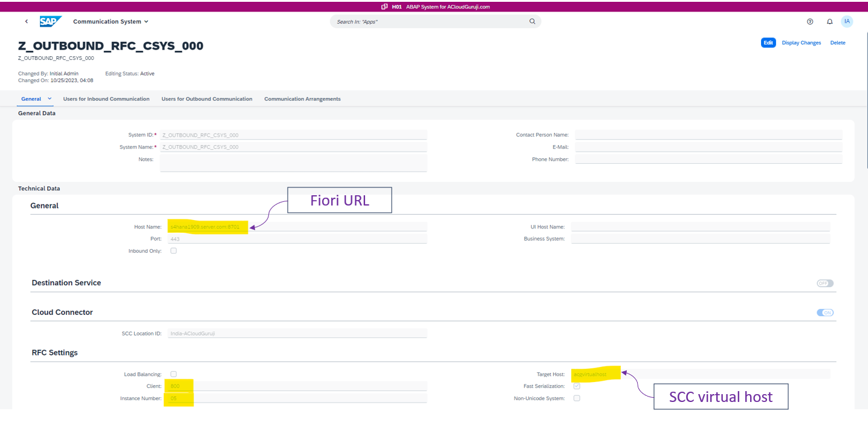Click the Host Name input field

pyautogui.click(x=296, y=227)
